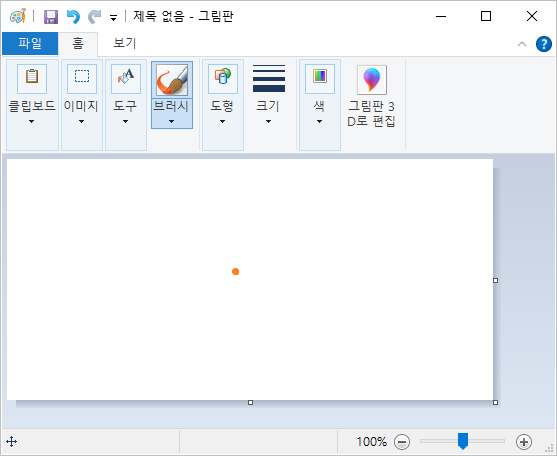Open Customize Quick Access Toolbar dropdown
This screenshot has height=456, width=557.
(113, 17)
